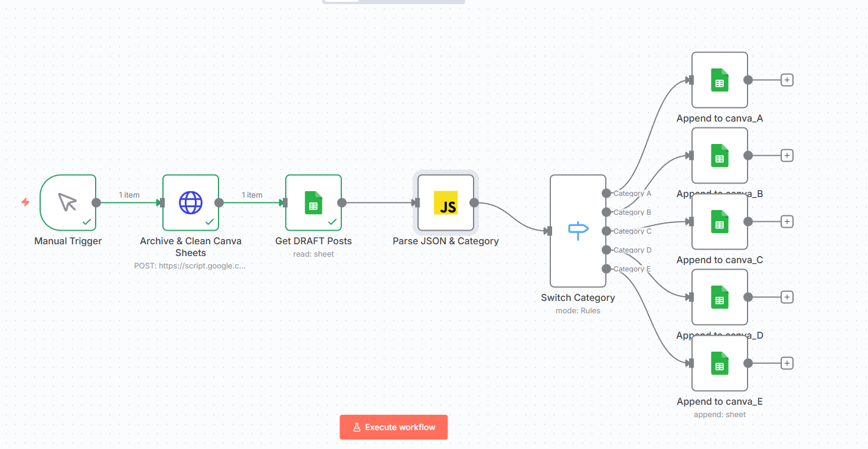Select the Append to canva_B node

(x=719, y=155)
